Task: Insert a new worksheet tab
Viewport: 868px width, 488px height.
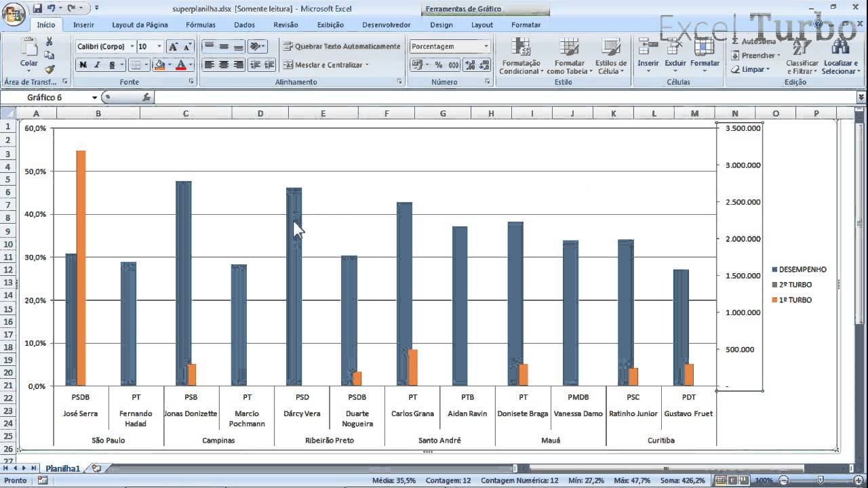Action: point(96,468)
